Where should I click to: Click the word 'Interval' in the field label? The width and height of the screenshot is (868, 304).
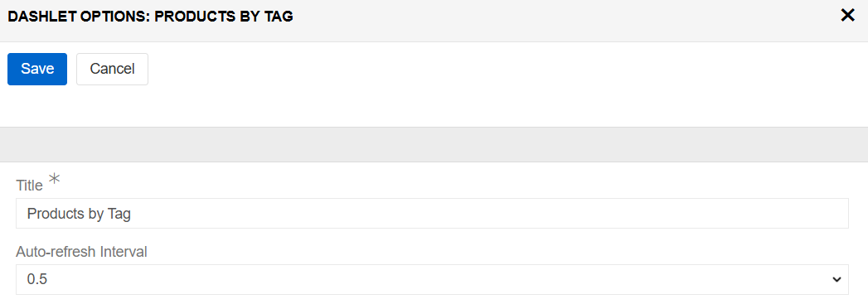(124, 252)
